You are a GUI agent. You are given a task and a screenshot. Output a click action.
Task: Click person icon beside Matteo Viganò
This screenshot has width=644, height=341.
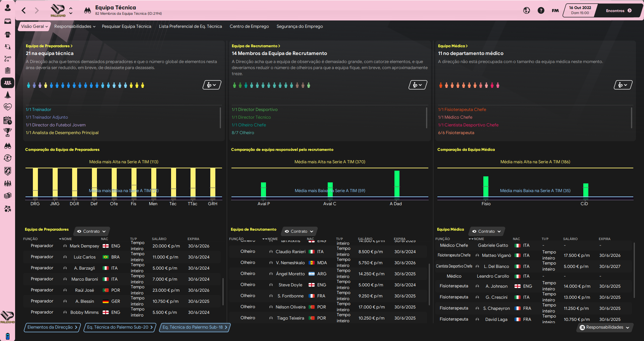click(477, 255)
